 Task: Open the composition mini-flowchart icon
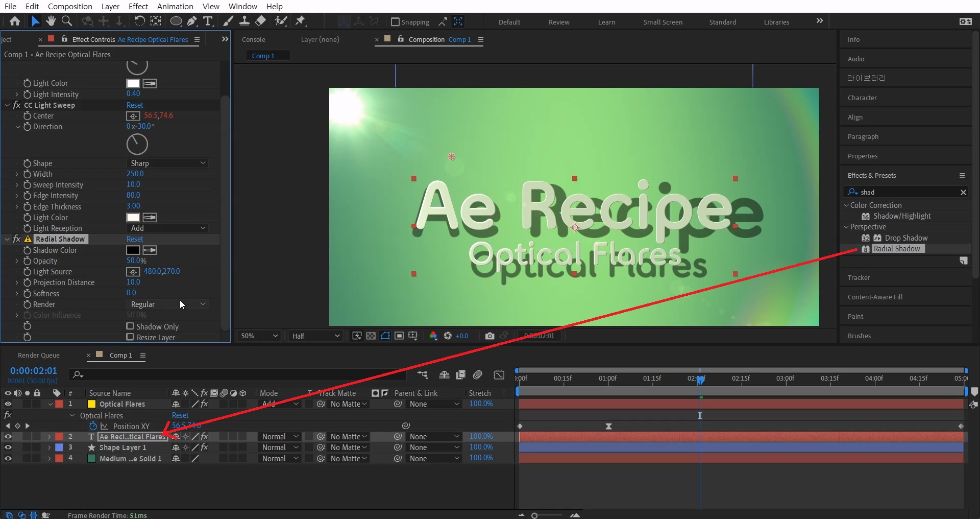click(x=422, y=375)
